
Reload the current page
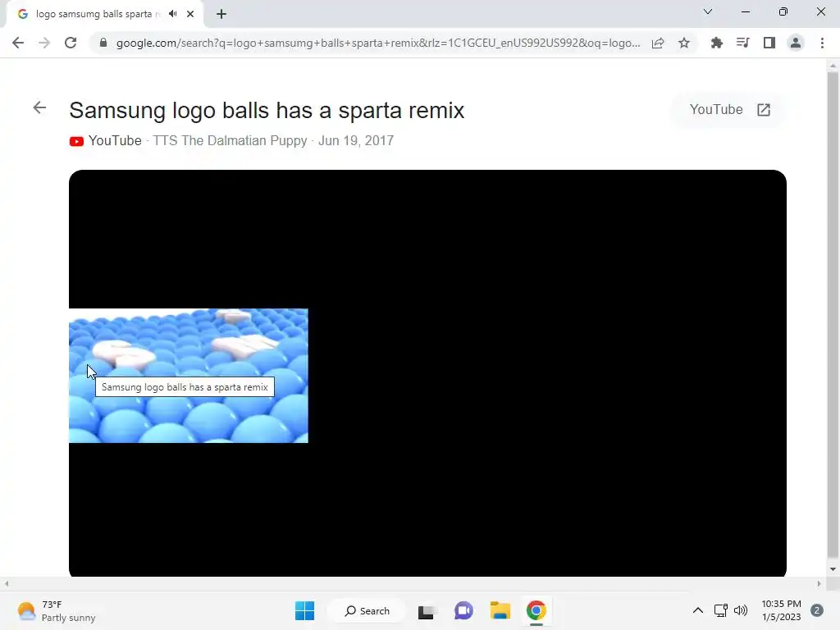click(71, 43)
